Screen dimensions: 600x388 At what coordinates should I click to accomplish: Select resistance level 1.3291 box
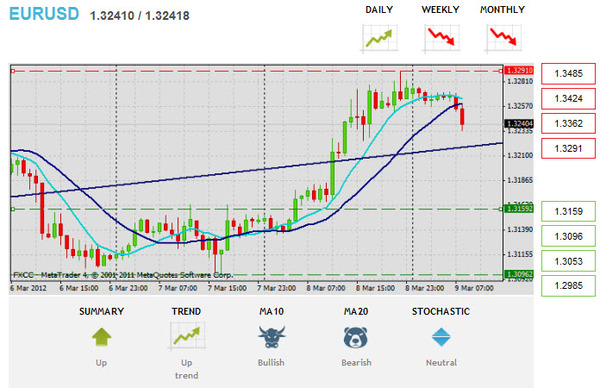(568, 148)
